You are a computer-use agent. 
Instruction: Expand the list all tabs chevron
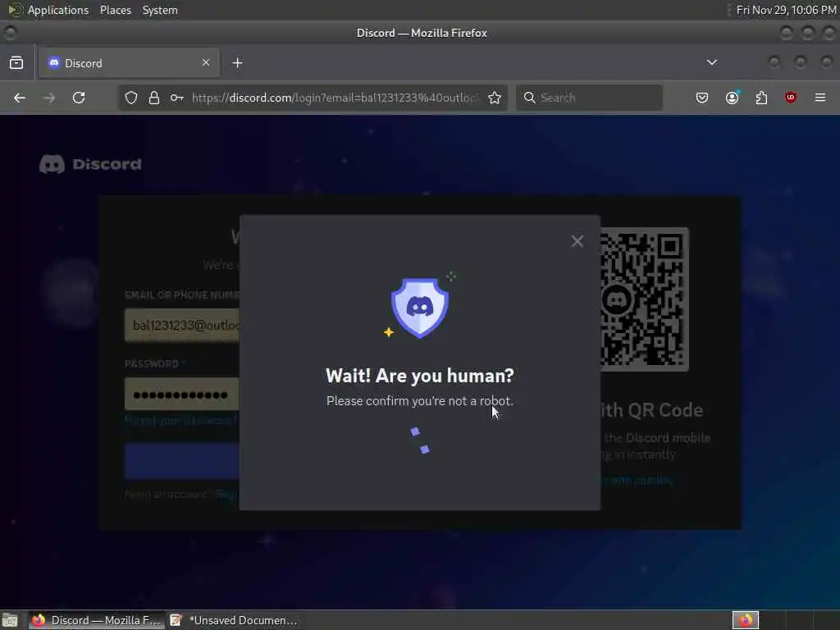712,62
